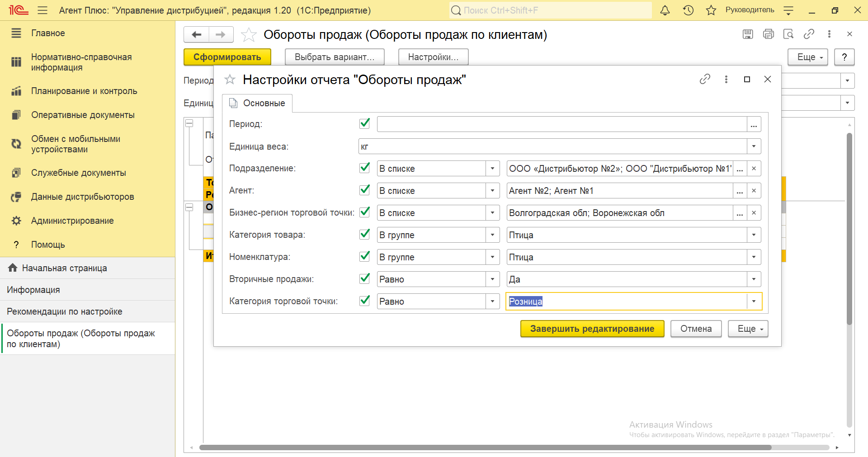Open favorites star icon in title bar
Image resolution: width=868 pixels, height=457 pixels.
click(711, 10)
